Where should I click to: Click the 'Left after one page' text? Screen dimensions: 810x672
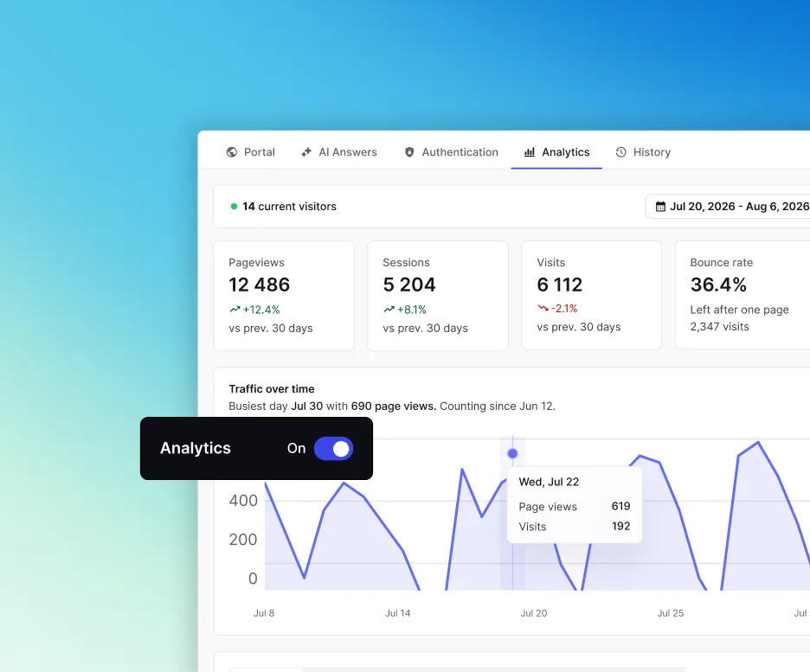740,310
